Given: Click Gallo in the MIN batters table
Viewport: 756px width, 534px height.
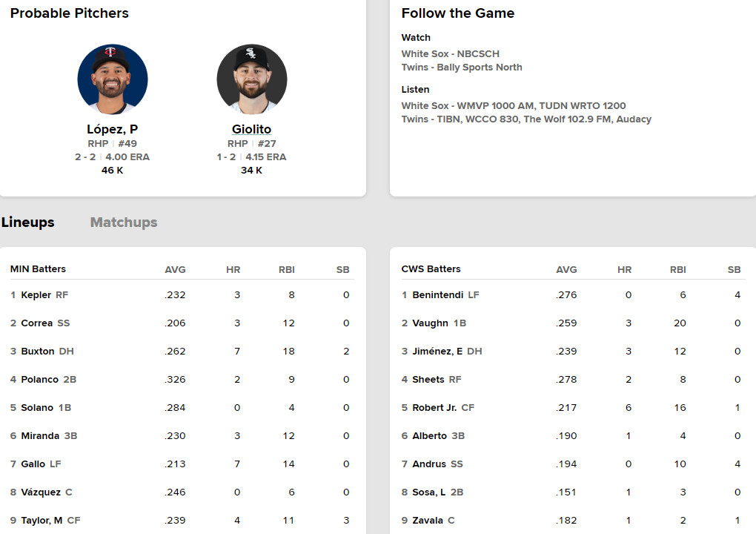Looking at the screenshot, I should tap(33, 464).
